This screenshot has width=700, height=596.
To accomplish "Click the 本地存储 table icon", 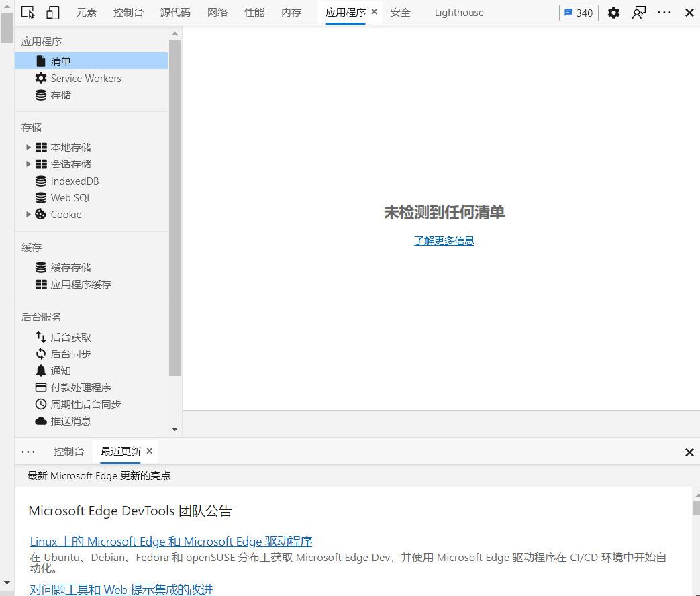I will pyautogui.click(x=41, y=148).
